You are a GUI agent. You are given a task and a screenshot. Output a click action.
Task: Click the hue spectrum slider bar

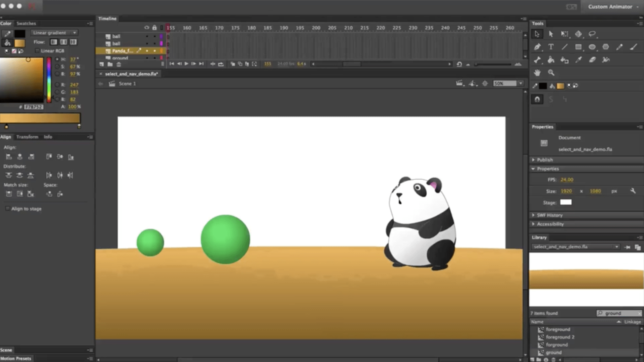point(49,80)
